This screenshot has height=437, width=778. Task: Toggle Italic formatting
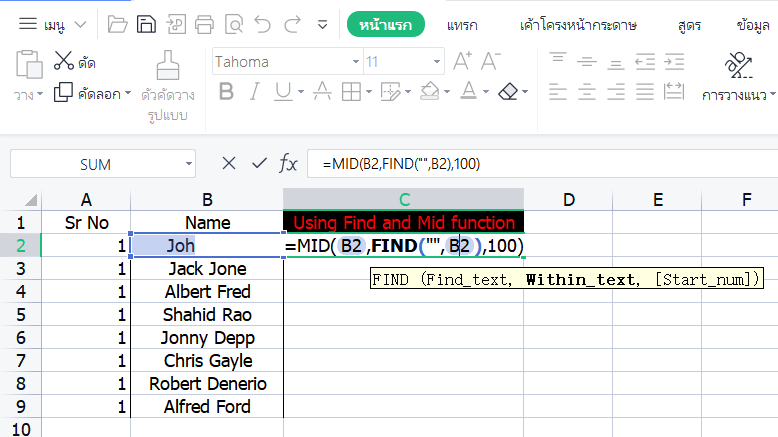point(255,92)
